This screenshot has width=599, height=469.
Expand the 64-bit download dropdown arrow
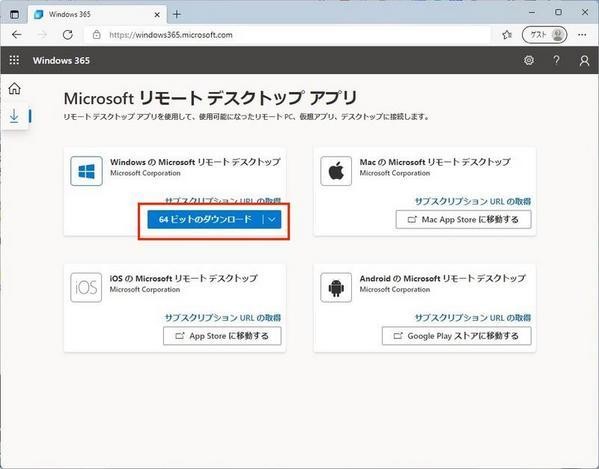(x=272, y=219)
